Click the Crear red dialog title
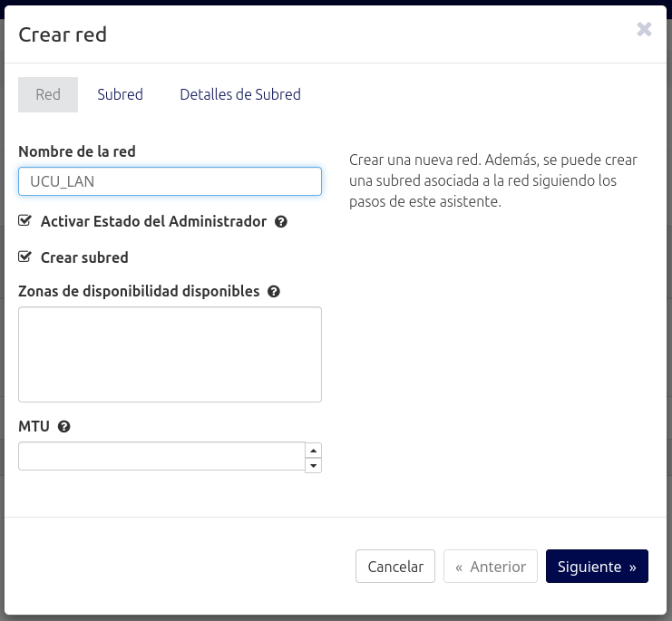672x621 pixels. pyautogui.click(x=63, y=34)
